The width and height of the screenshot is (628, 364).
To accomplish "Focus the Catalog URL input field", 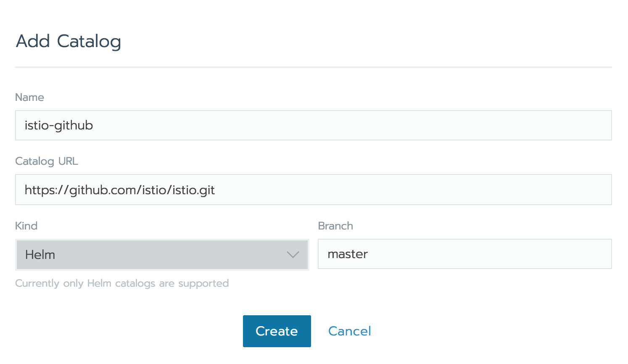I will pyautogui.click(x=314, y=190).
